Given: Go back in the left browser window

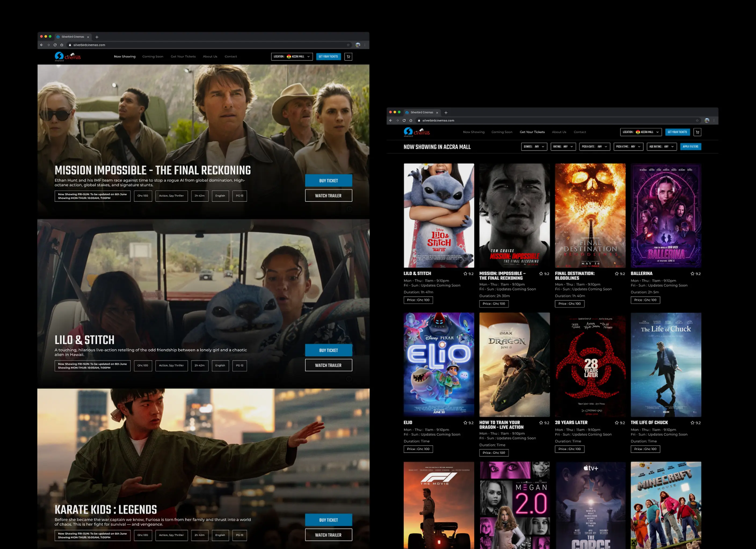Looking at the screenshot, I should (x=42, y=45).
